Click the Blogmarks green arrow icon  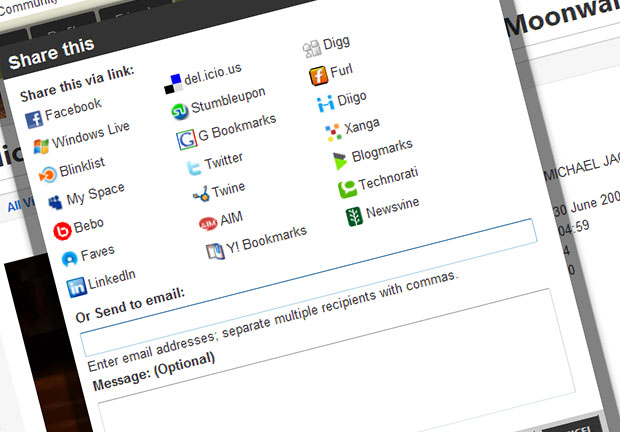340,161
